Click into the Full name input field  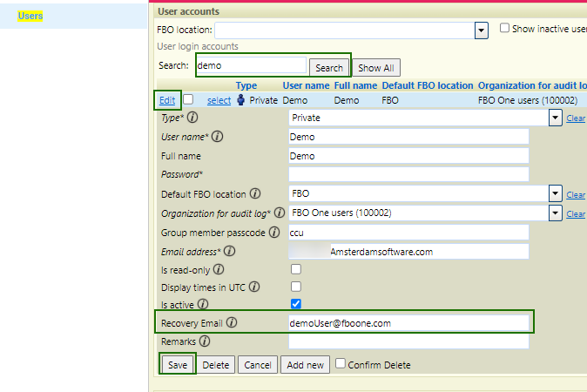(408, 156)
